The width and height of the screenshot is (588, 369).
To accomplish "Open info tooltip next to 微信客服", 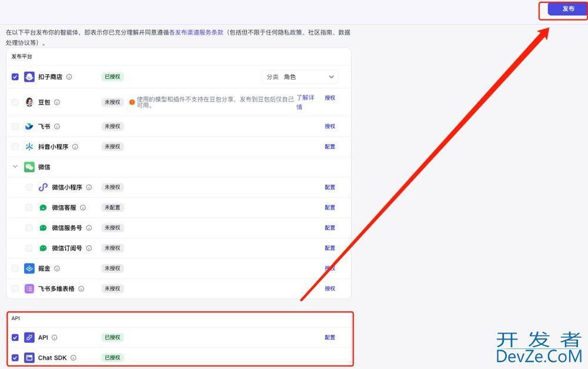I will [x=83, y=208].
